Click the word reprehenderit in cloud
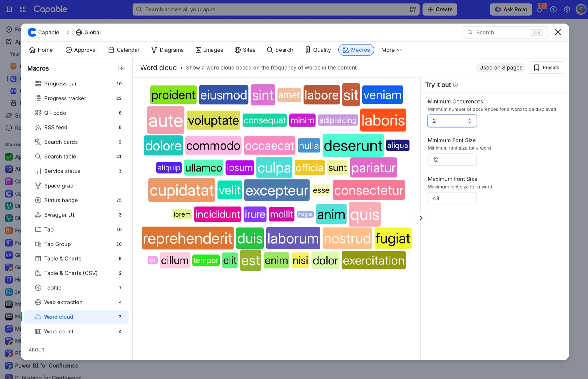588x379 pixels. 188,238
